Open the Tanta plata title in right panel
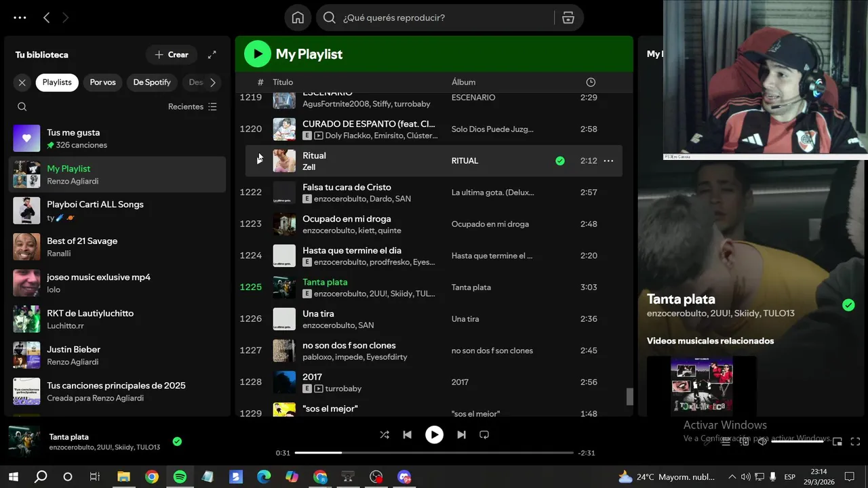This screenshot has width=868, height=488. [681, 299]
